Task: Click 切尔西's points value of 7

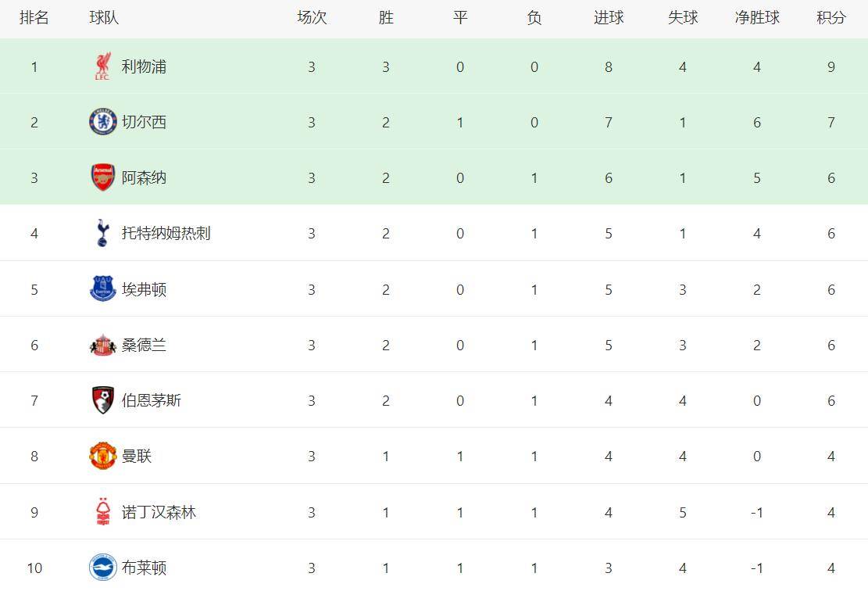Action: click(x=831, y=122)
